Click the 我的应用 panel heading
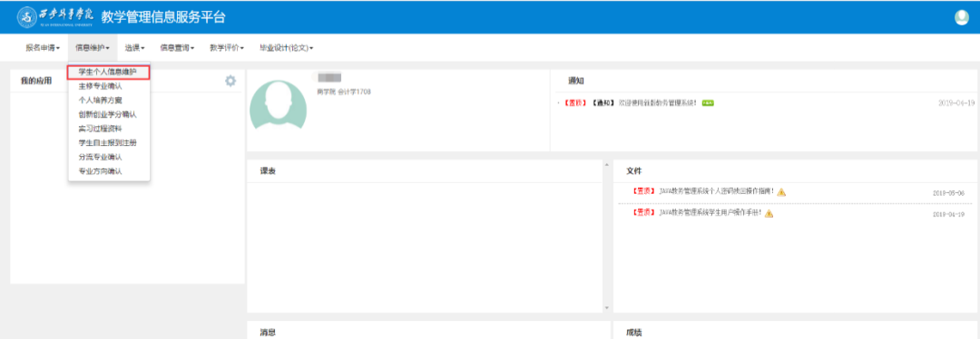The width and height of the screenshot is (980, 339). [35, 81]
